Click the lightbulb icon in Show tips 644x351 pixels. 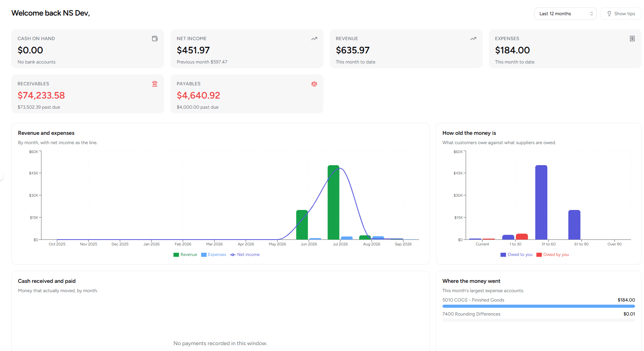click(x=609, y=14)
